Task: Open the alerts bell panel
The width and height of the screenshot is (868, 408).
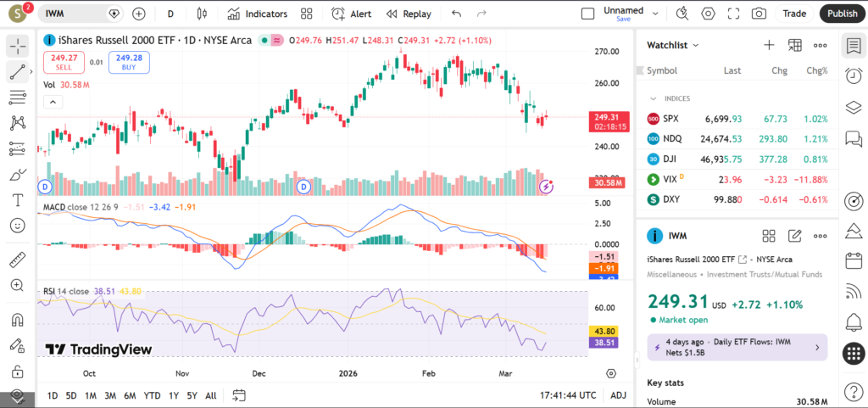Action: pyautogui.click(x=854, y=321)
